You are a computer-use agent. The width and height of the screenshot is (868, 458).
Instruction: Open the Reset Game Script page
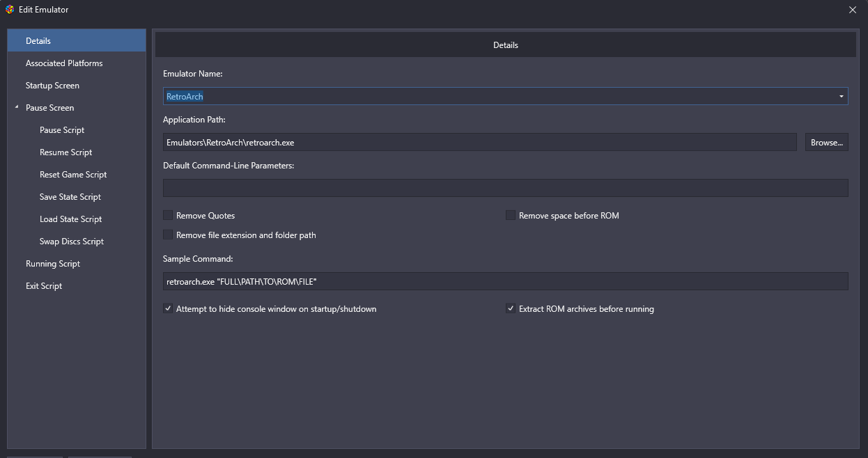pos(73,175)
